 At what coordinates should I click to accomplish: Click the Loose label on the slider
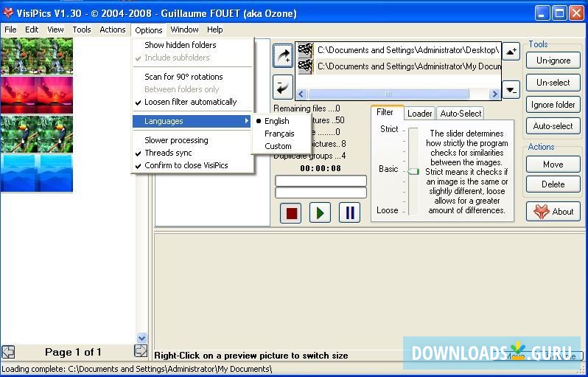tap(388, 210)
